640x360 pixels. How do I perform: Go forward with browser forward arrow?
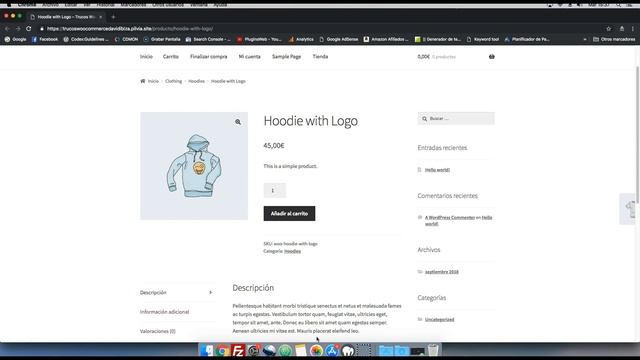click(x=18, y=29)
